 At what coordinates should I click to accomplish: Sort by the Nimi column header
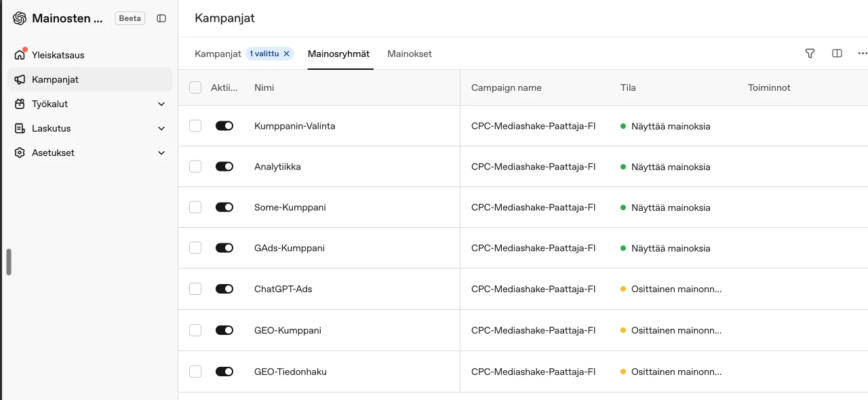tap(264, 87)
